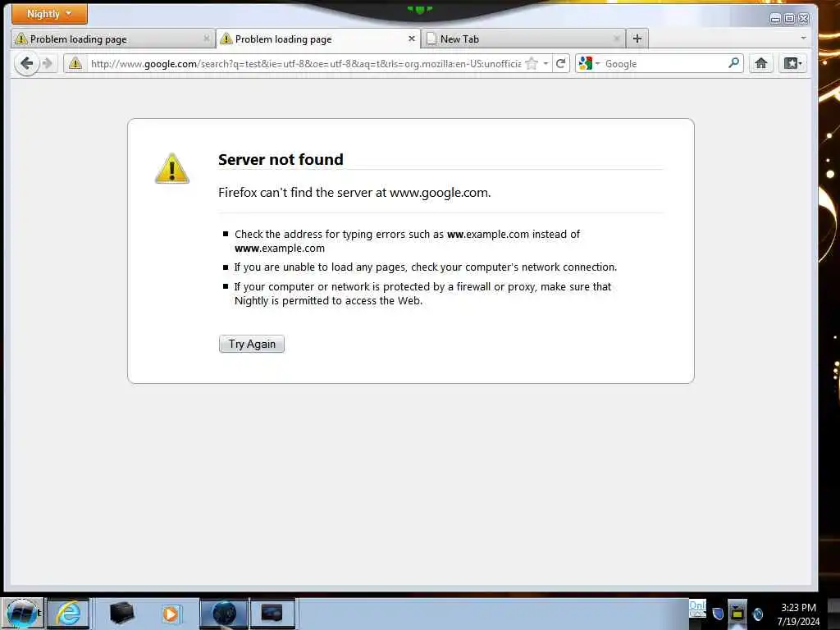Click the large warning triangle on error page
Image resolution: width=840 pixels, height=630 pixels.
[x=172, y=168]
